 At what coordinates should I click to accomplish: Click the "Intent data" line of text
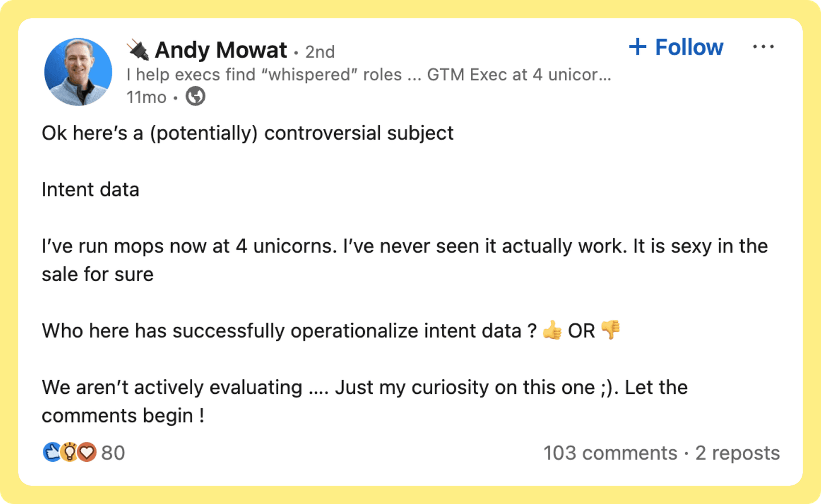coord(91,189)
